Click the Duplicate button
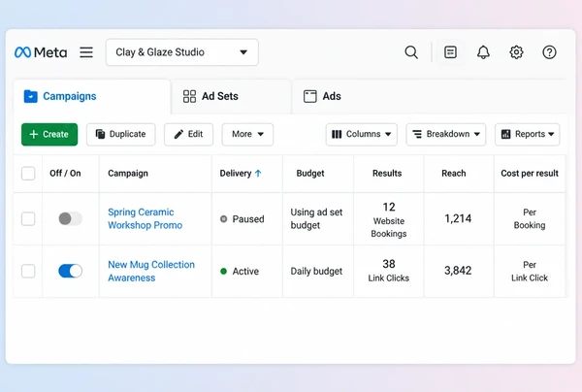Screen dimensions: 582x392 click(x=121, y=134)
